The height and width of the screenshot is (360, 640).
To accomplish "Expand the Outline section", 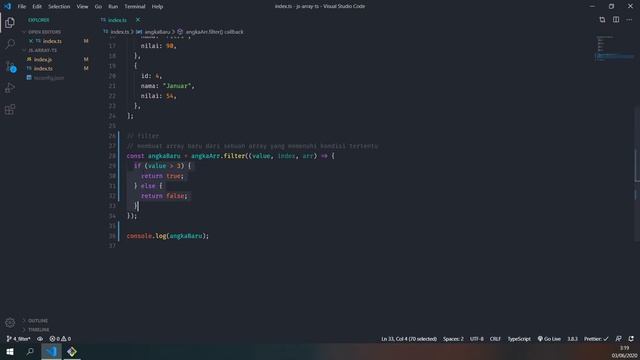I will click(38, 320).
